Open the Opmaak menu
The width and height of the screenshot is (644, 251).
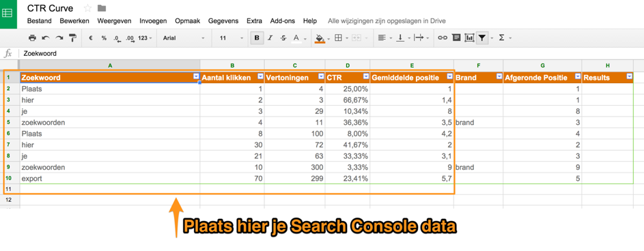click(188, 21)
